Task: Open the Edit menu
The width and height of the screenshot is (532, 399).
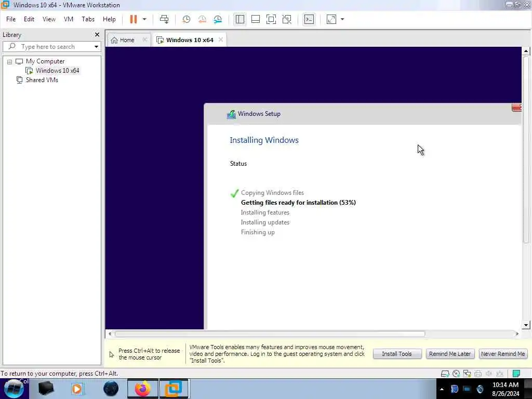Action: tap(29, 19)
